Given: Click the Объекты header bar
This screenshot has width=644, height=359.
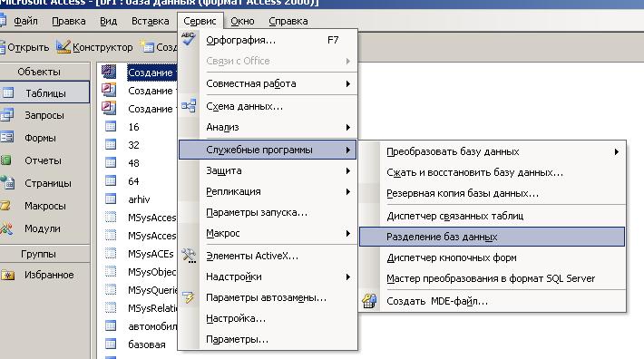Looking at the screenshot, I should tap(44, 72).
